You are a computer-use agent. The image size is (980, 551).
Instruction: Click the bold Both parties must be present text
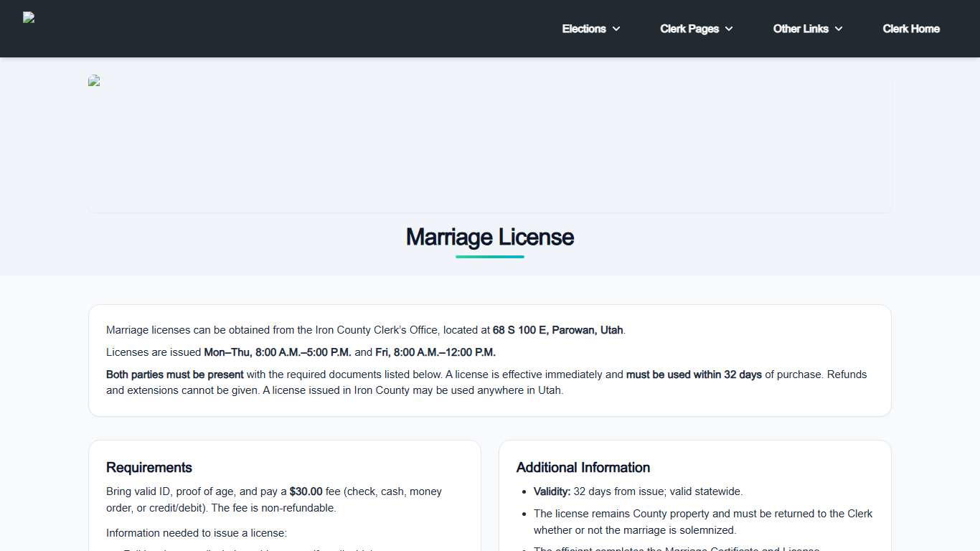(174, 375)
